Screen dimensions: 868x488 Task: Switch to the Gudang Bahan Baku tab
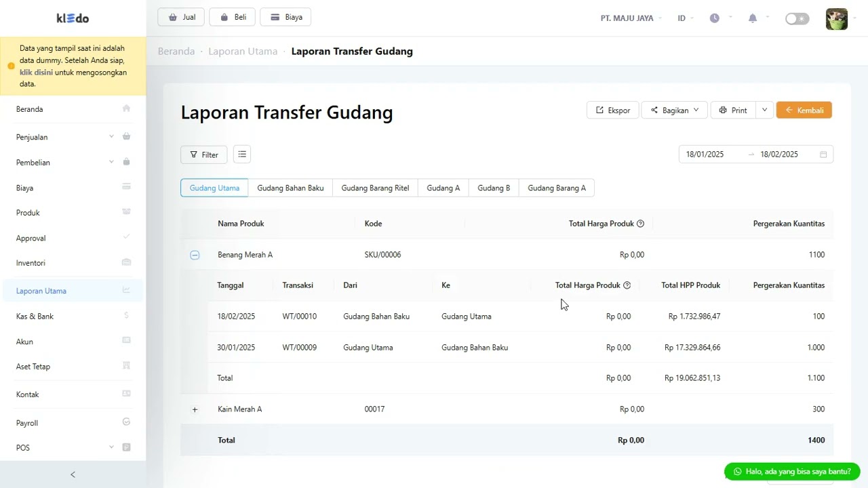290,188
